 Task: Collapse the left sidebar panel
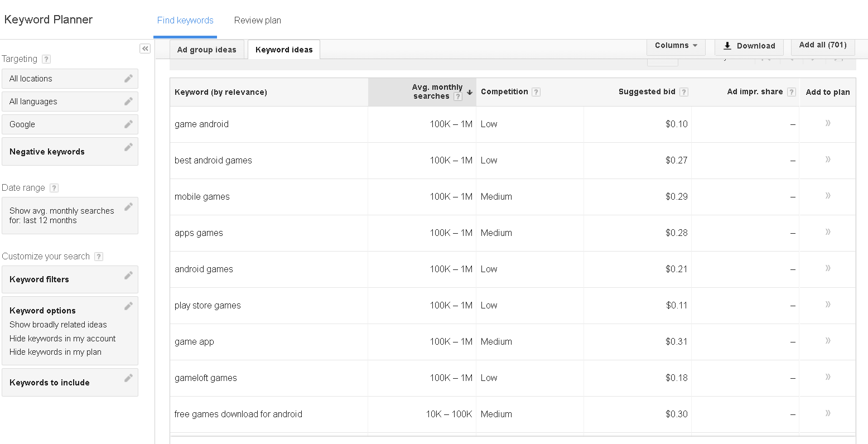coord(145,49)
